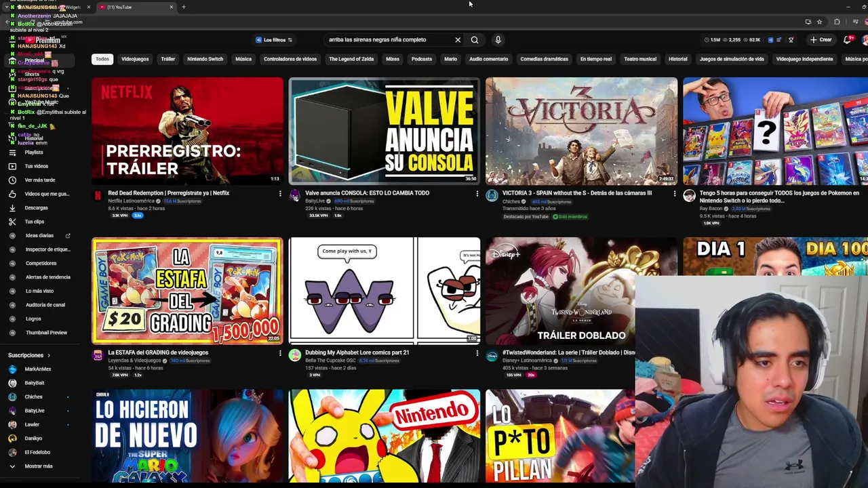868x488 pixels.
Task: Expand Mostrar más subscriptions
Action: tap(39, 466)
